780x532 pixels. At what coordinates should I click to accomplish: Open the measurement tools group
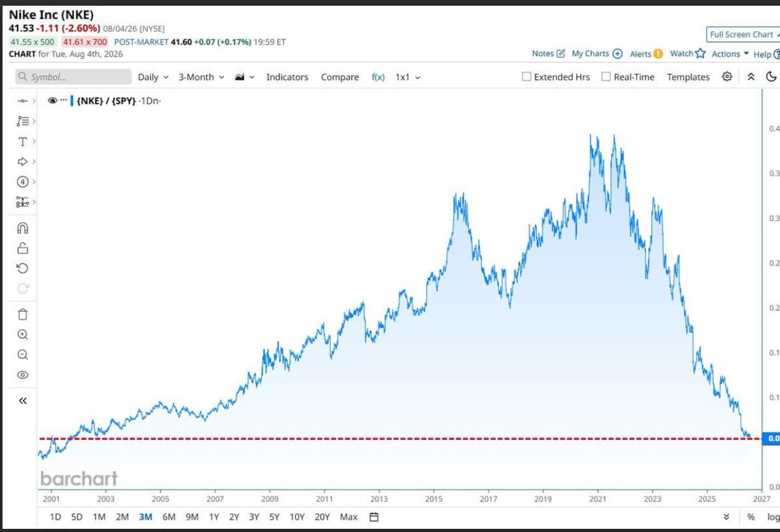click(23, 202)
